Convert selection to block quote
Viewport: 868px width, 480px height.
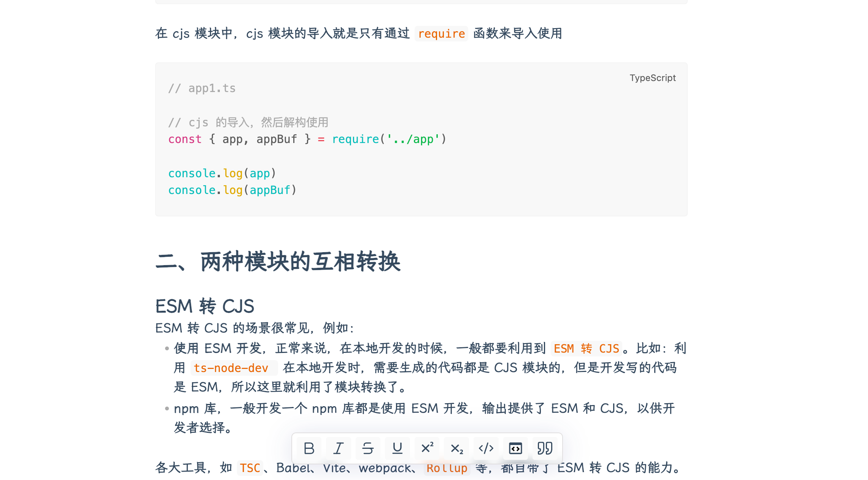click(x=545, y=448)
